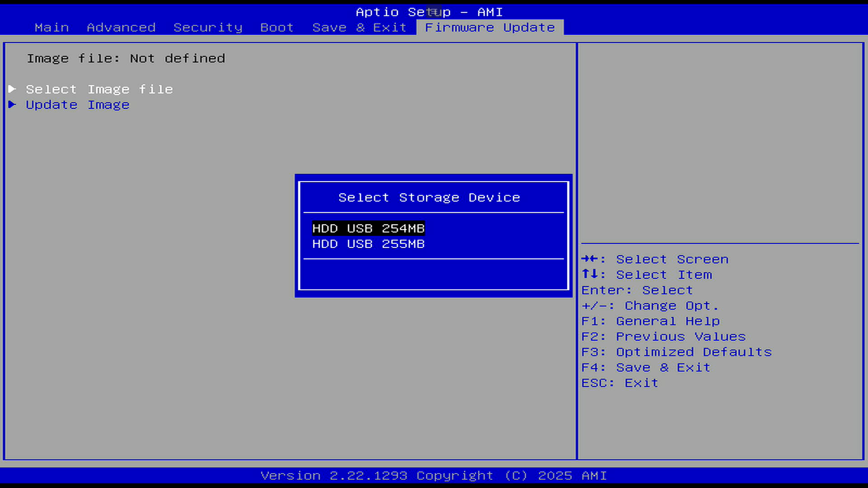Click left-right arrows Select Screen hint

(x=654, y=259)
